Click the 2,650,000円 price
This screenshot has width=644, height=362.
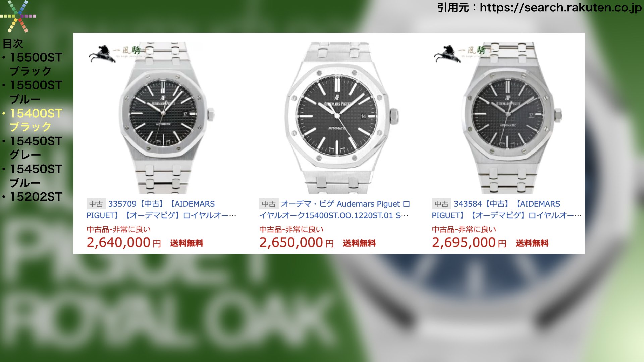[x=297, y=243]
